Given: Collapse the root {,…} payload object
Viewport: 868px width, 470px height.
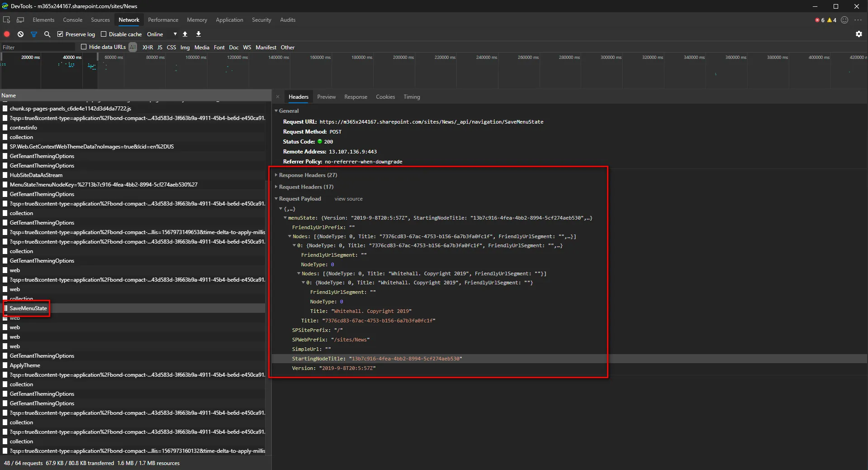Looking at the screenshot, I should point(281,209).
